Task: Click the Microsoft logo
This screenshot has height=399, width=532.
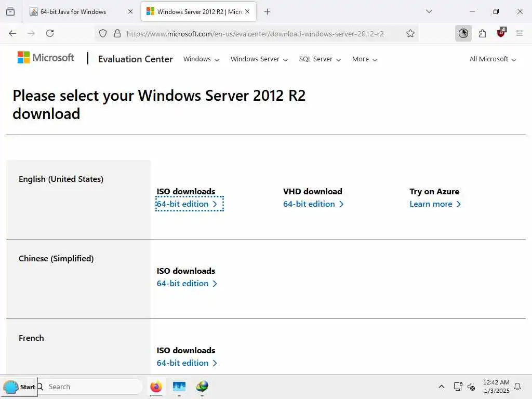Action: pyautogui.click(x=46, y=58)
